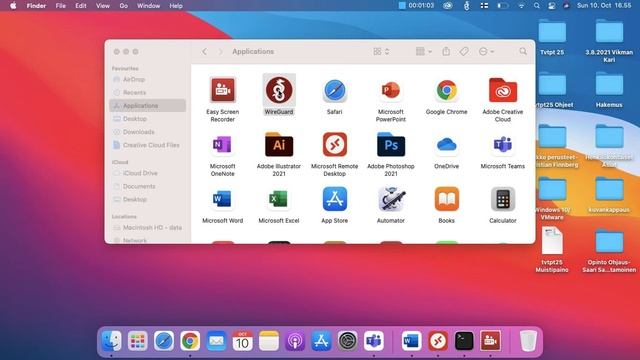Open the Notes app in the Dock

click(x=269, y=341)
